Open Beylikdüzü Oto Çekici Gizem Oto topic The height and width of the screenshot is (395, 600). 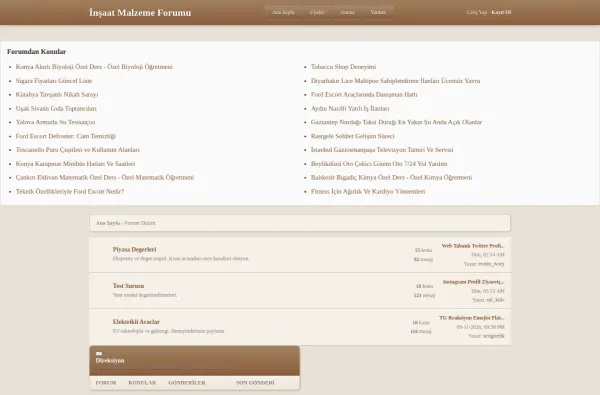pos(379,163)
